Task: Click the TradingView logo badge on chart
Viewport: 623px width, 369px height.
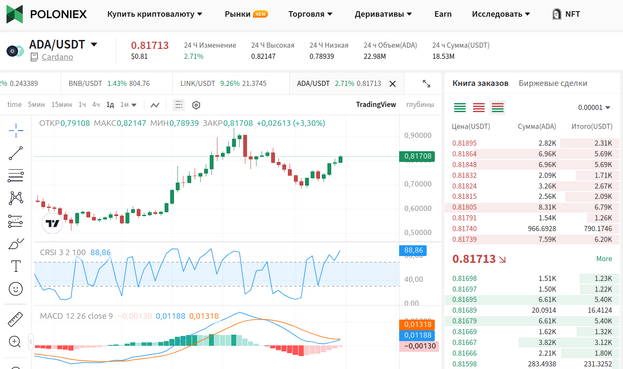Action: pyautogui.click(x=52, y=223)
